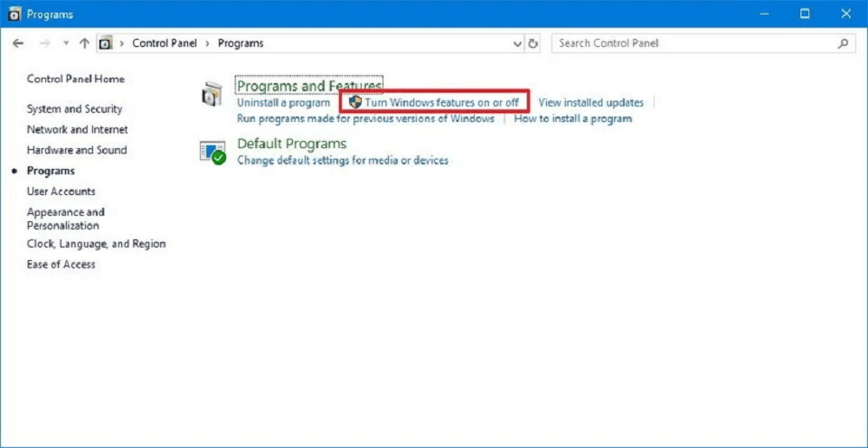
Task: Open Run programs made for previous versions
Action: tap(365, 118)
